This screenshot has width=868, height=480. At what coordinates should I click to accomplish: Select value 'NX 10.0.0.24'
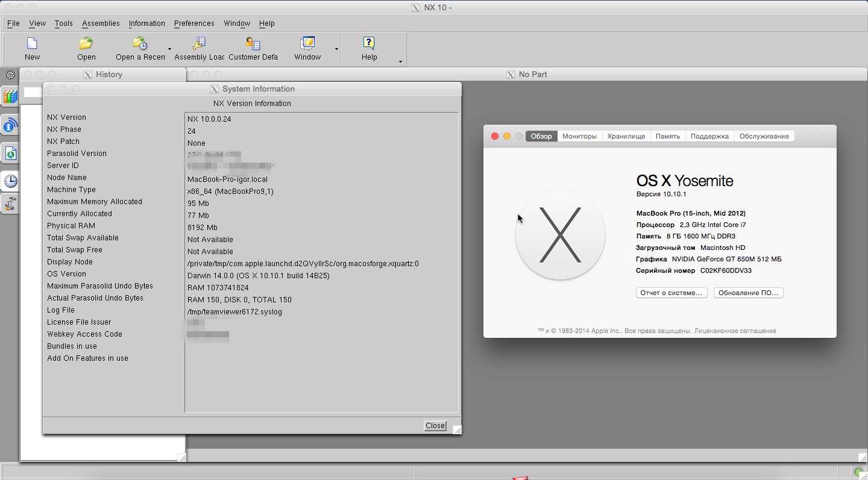point(209,119)
